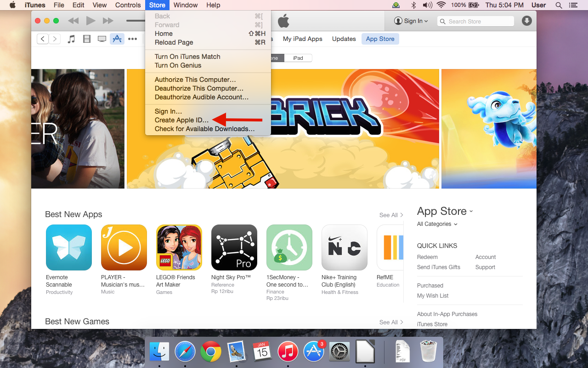Image resolution: width=588 pixels, height=368 pixels.
Task: Select the Apps library icon
Action: pyautogui.click(x=117, y=39)
